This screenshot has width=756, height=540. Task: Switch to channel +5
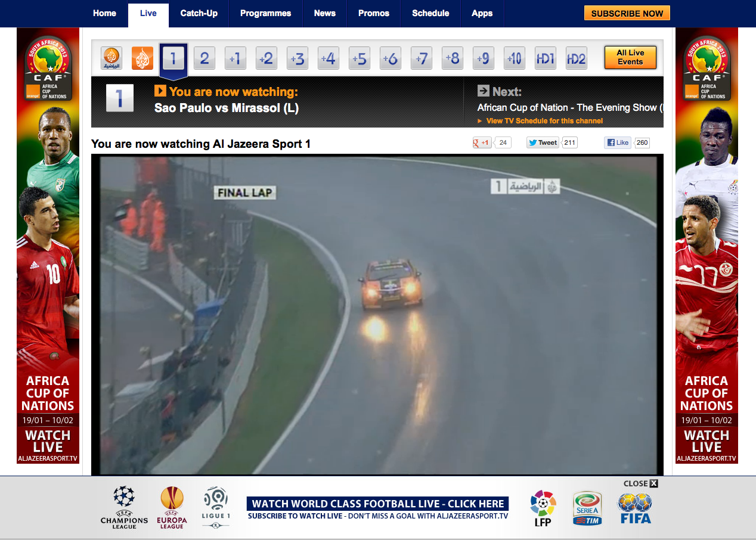(x=360, y=58)
